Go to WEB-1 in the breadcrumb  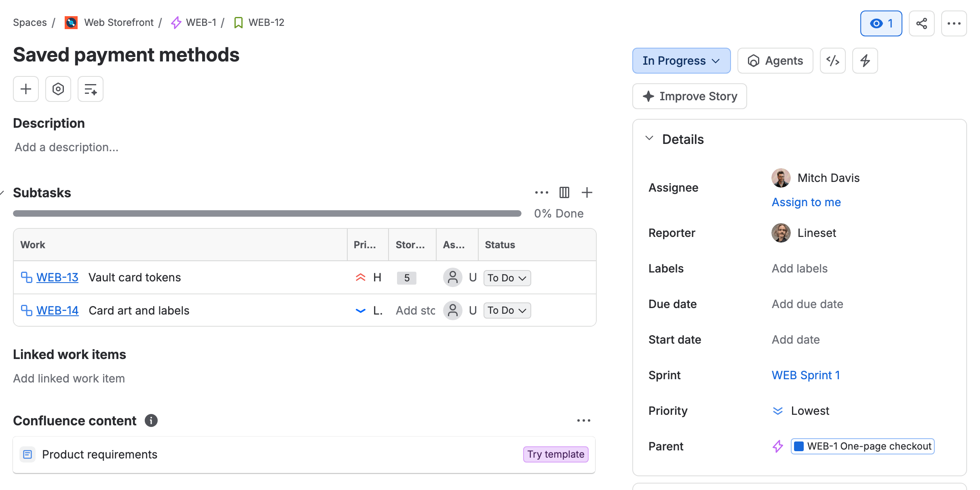[x=201, y=22]
